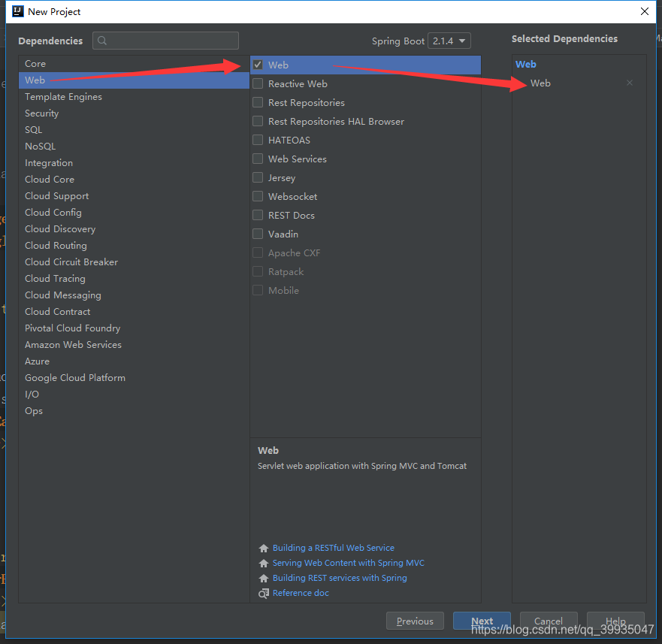Open the Spring Boot version dropdown

tap(449, 41)
